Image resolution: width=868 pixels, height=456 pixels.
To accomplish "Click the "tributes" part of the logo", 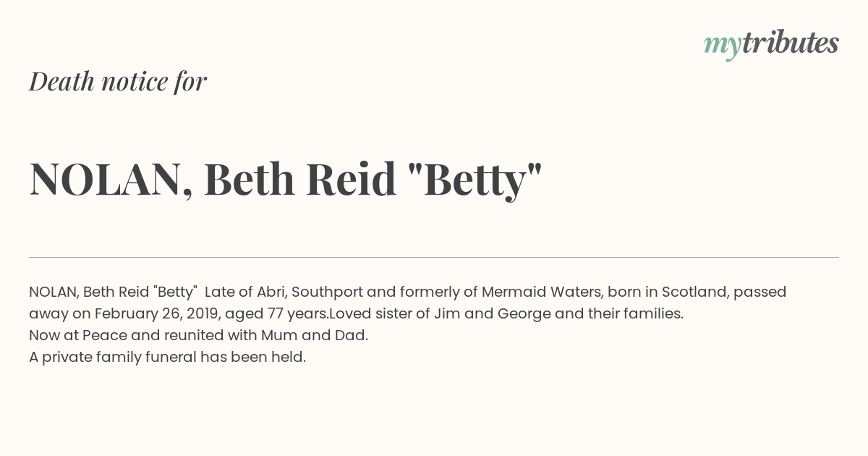I will [x=790, y=43].
